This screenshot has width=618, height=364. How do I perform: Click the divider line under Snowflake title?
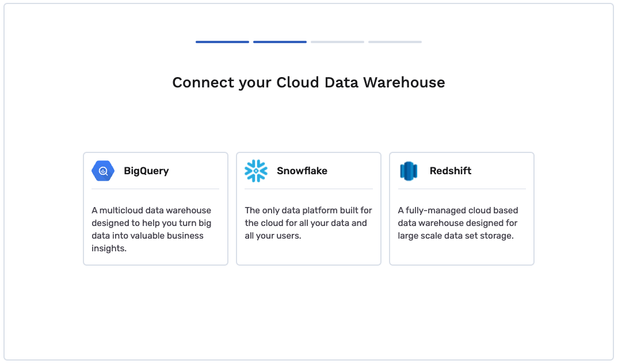coord(308,189)
